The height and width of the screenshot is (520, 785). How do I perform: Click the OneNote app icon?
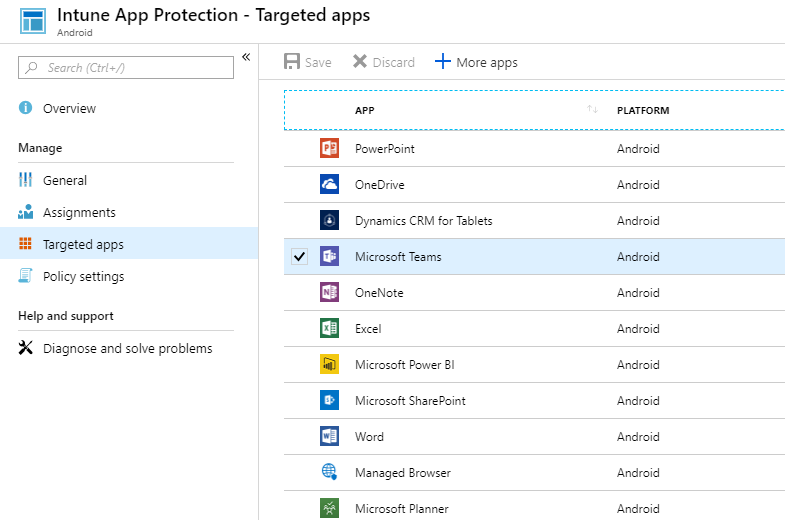pyautogui.click(x=329, y=293)
